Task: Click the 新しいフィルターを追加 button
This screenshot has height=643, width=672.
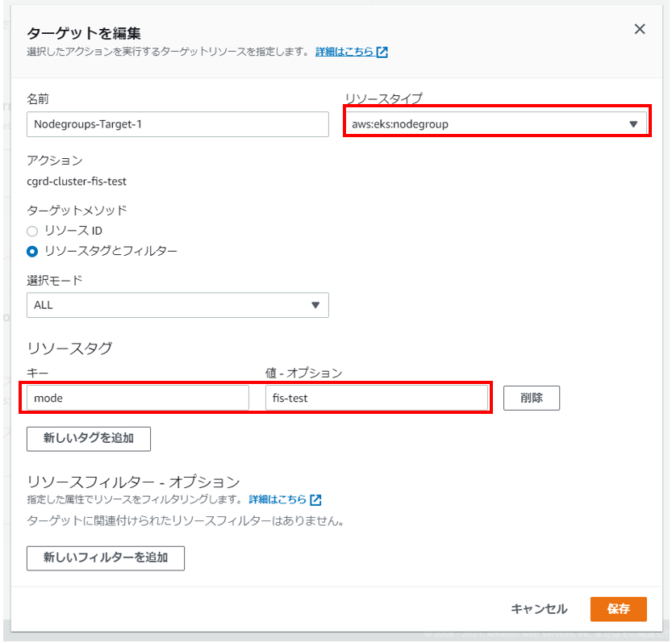Action: point(106,558)
